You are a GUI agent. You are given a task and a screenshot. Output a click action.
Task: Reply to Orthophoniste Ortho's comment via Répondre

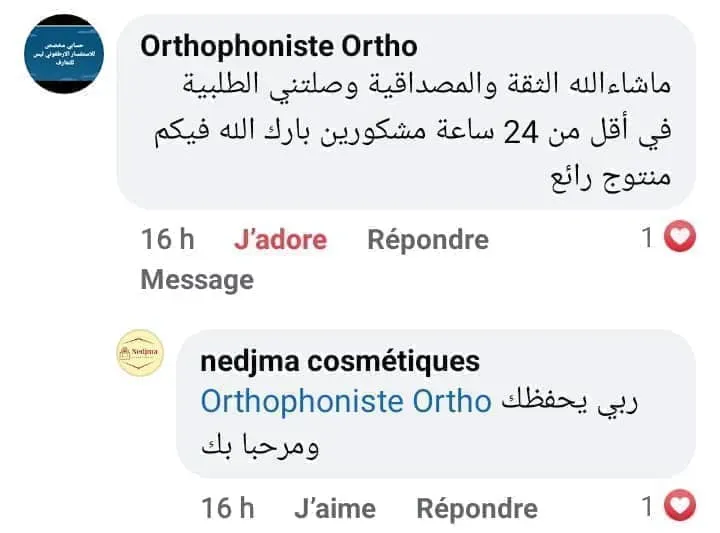point(428,240)
